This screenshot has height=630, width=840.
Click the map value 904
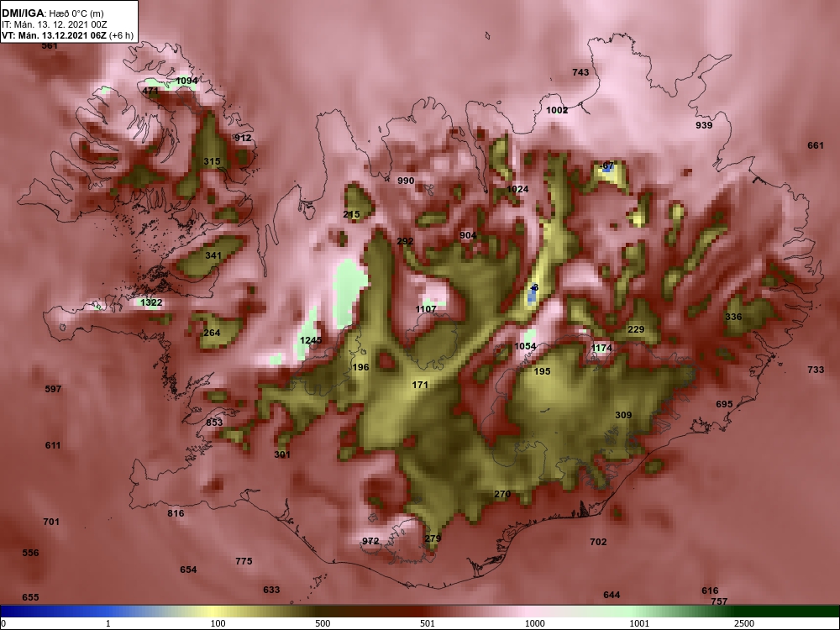tap(468, 236)
